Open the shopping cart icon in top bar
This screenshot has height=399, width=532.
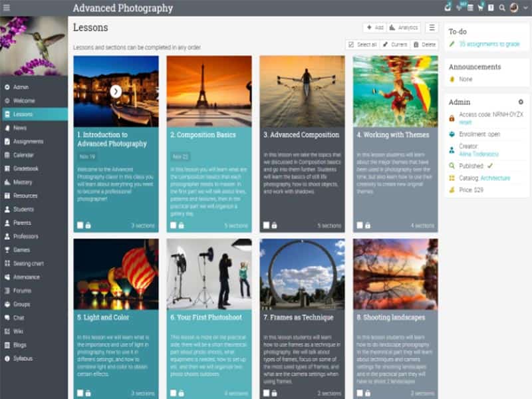(x=481, y=7)
